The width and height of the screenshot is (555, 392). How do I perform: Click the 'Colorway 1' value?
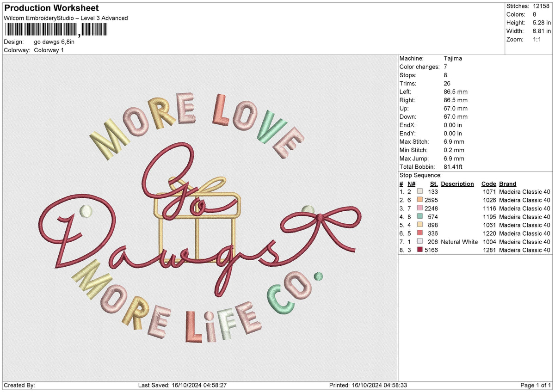(49, 50)
